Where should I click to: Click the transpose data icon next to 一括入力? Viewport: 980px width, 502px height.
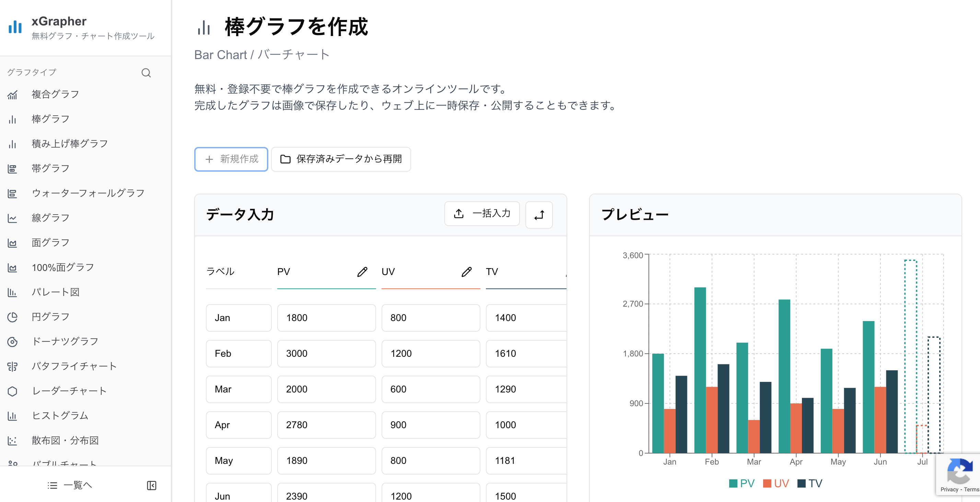click(539, 215)
